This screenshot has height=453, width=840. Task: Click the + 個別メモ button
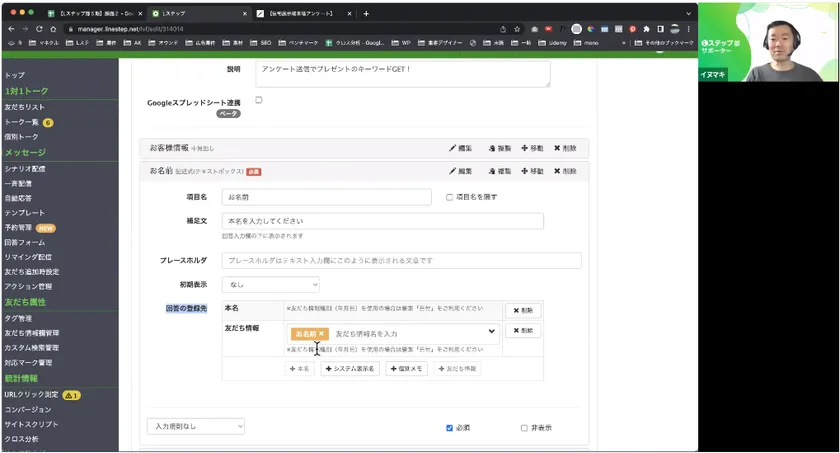point(406,368)
